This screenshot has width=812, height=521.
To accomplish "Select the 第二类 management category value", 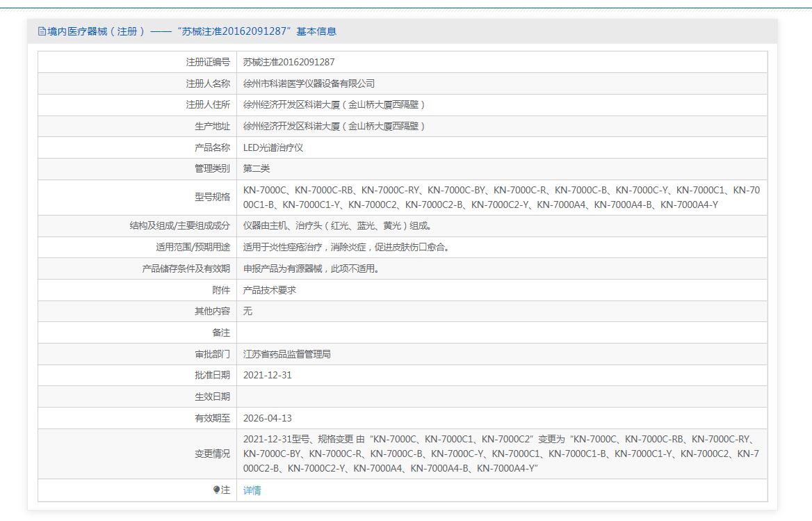I will (257, 169).
